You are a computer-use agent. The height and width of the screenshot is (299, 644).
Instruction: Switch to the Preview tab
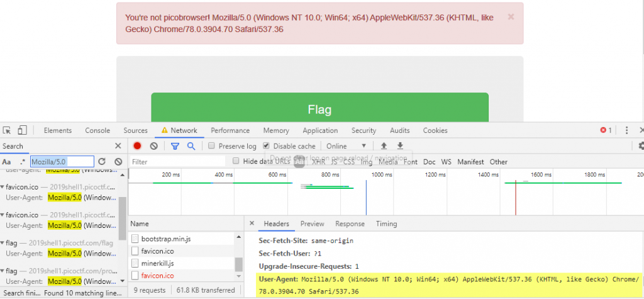[x=312, y=223]
